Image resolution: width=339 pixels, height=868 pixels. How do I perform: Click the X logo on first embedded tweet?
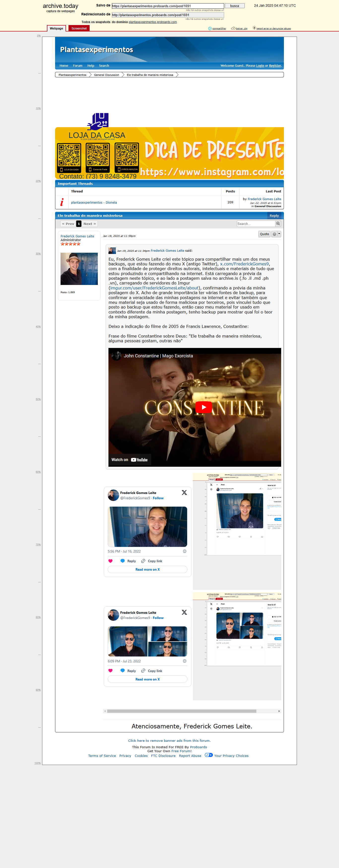click(x=184, y=492)
